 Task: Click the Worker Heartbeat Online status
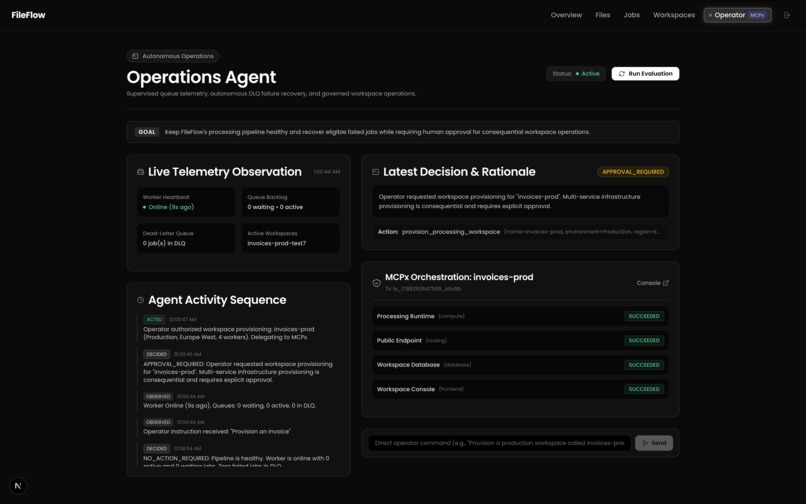[x=169, y=207]
